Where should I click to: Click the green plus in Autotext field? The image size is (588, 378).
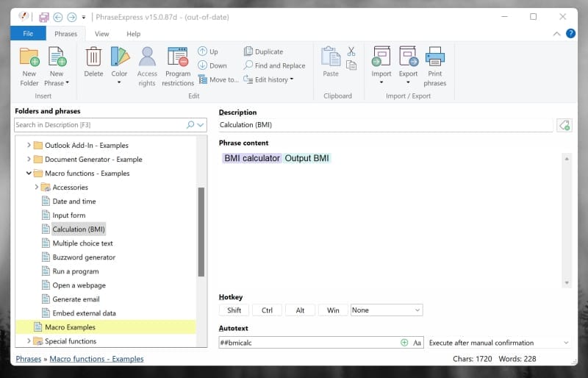pos(404,343)
